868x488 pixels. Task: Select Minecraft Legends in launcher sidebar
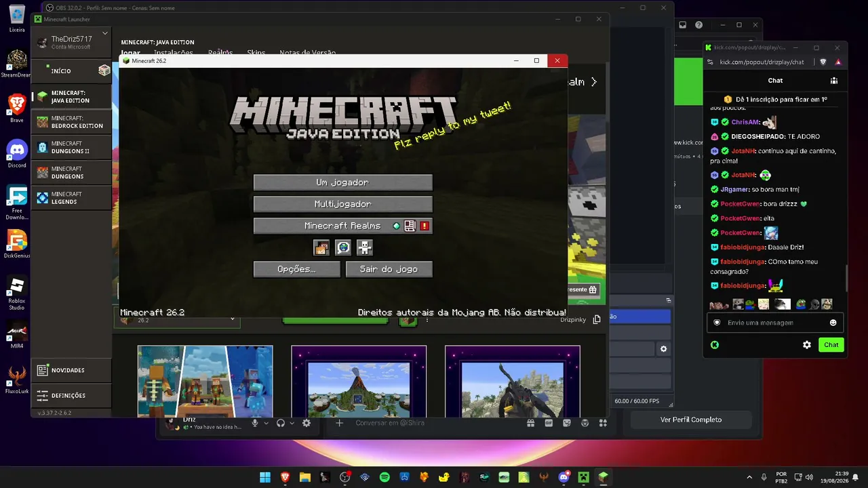(x=73, y=197)
